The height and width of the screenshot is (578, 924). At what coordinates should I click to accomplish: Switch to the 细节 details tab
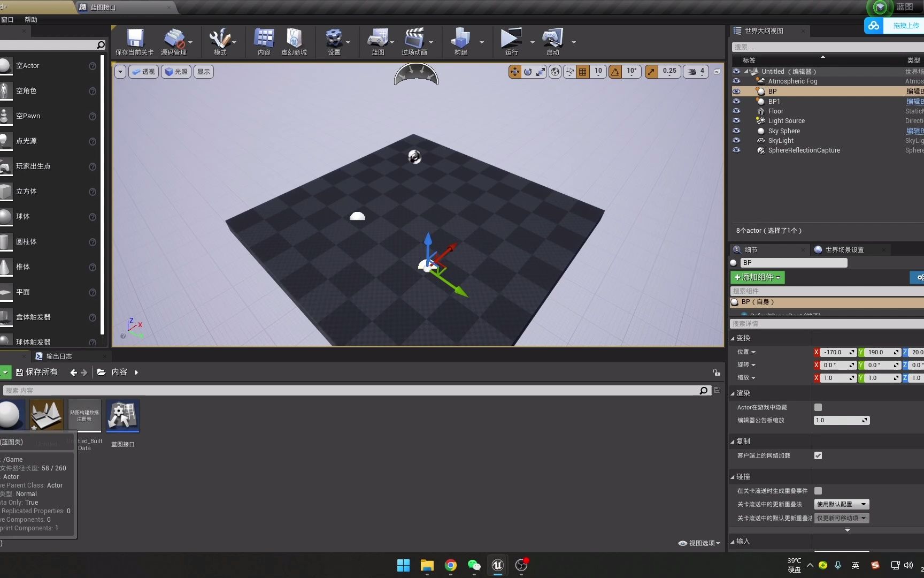click(x=751, y=250)
